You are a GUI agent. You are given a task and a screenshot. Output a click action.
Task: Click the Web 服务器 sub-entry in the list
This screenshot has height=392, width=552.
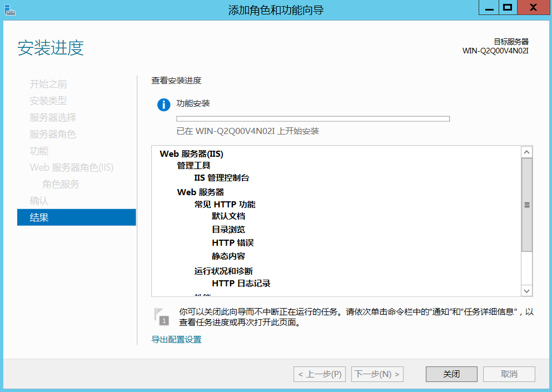[x=201, y=192]
